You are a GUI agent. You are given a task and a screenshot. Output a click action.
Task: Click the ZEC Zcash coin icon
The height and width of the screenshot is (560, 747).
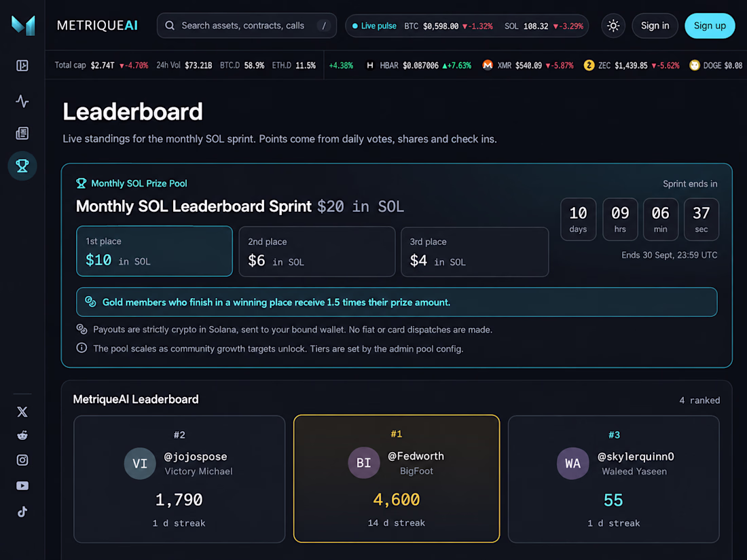[x=589, y=65]
